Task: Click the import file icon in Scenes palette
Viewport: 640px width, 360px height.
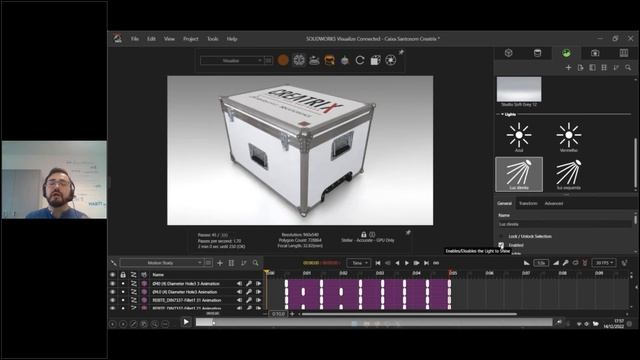Action: coord(580,68)
